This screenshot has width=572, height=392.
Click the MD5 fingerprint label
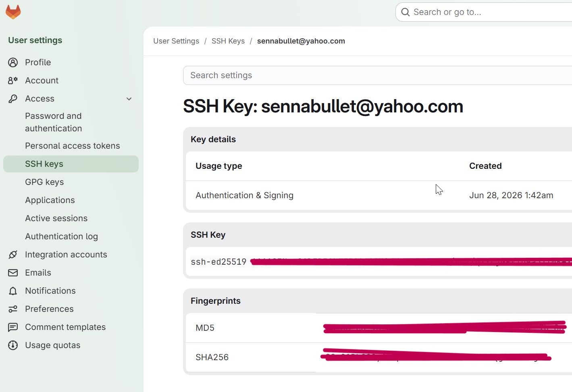point(205,328)
